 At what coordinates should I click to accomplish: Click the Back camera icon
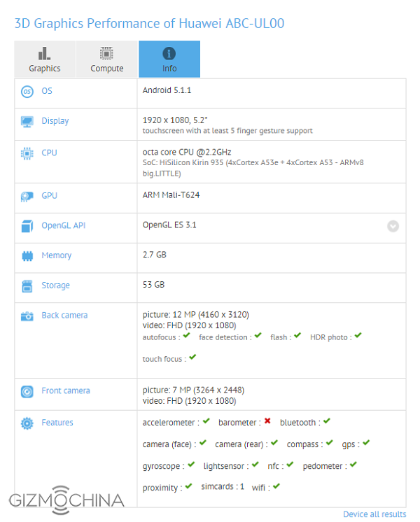point(27,316)
